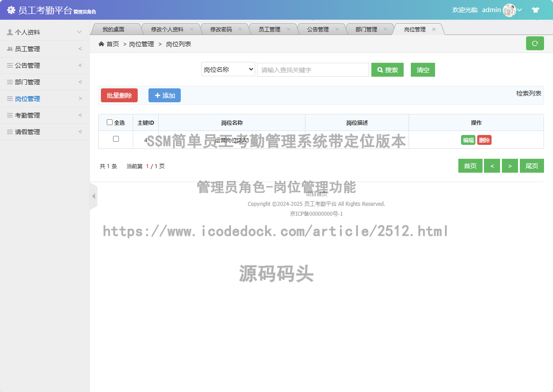Screen dimensions: 553x392
Task: Expand the admin user dropdown arrow
Action: 520,10
